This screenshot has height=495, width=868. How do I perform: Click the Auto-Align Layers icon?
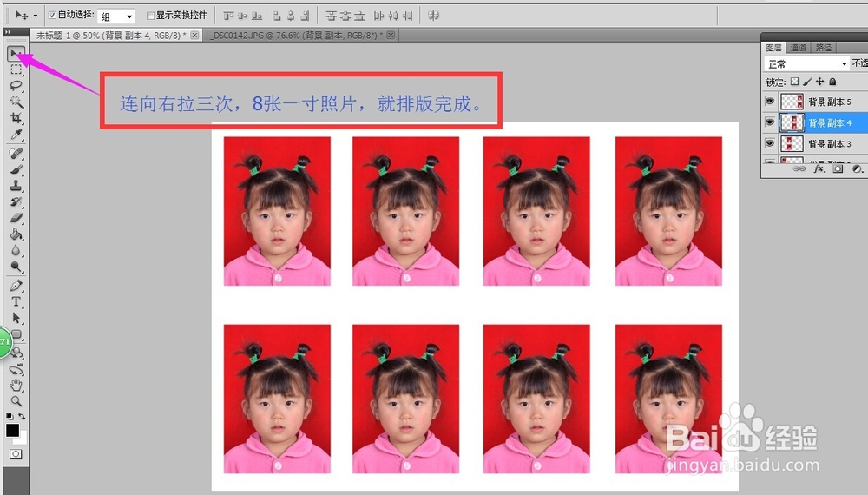pyautogui.click(x=434, y=16)
